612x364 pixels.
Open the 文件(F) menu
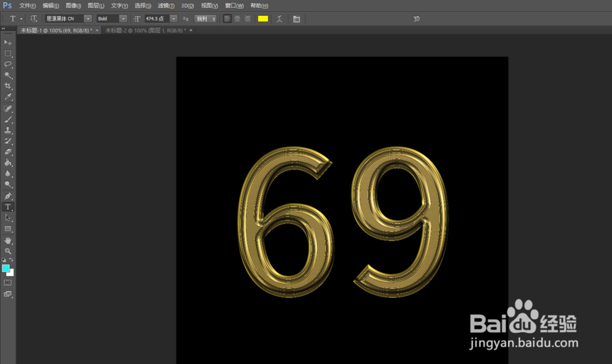tap(28, 6)
